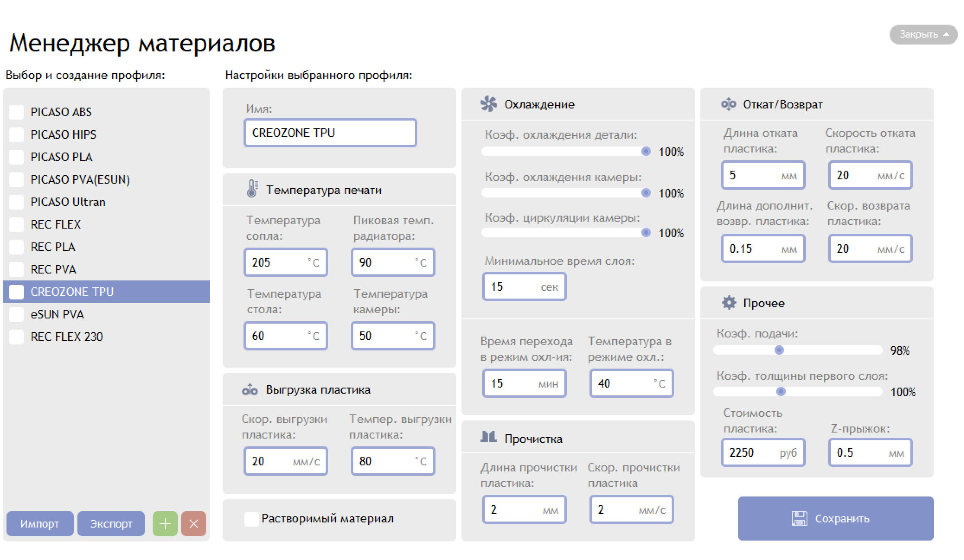Edit the unloading temperature field 80
The width and height of the screenshot is (964, 560).
tap(393, 461)
